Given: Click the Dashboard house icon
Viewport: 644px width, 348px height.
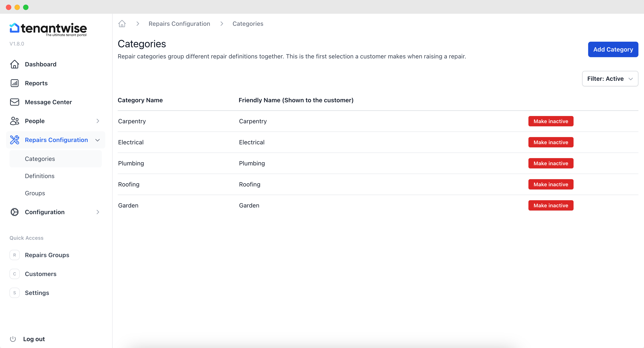Looking at the screenshot, I should (x=15, y=64).
